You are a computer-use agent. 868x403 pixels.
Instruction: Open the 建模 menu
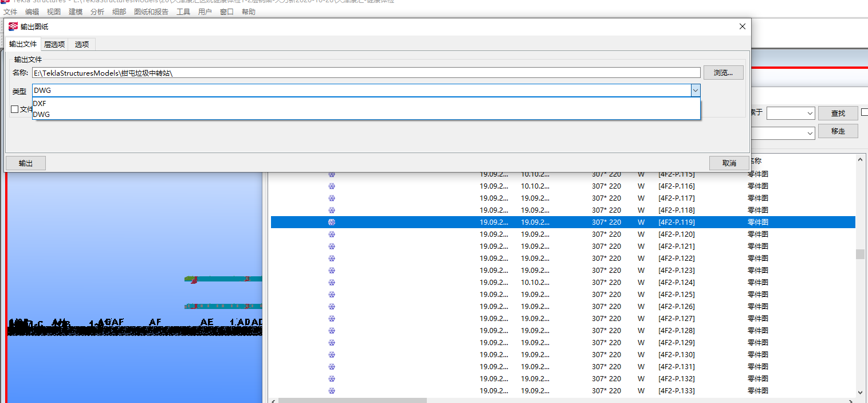pos(76,11)
